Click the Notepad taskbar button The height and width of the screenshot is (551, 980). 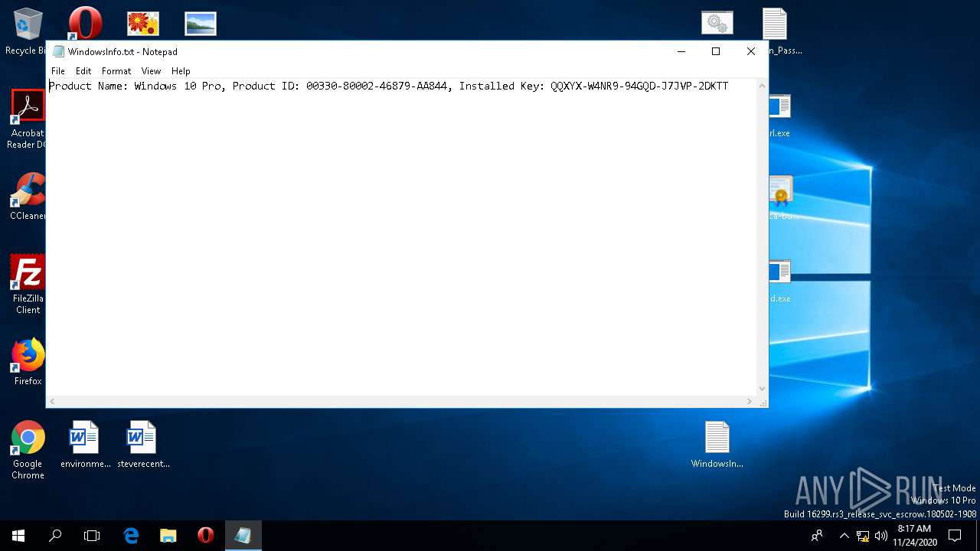243,536
